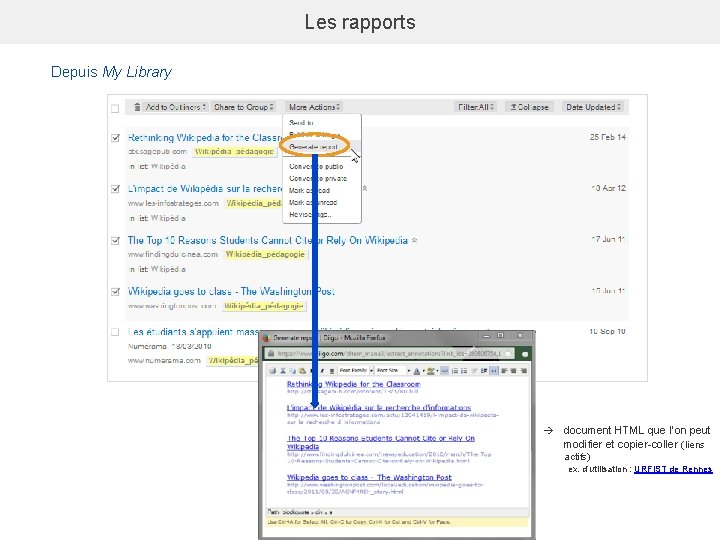Click the align left icon in report editor

[504, 371]
